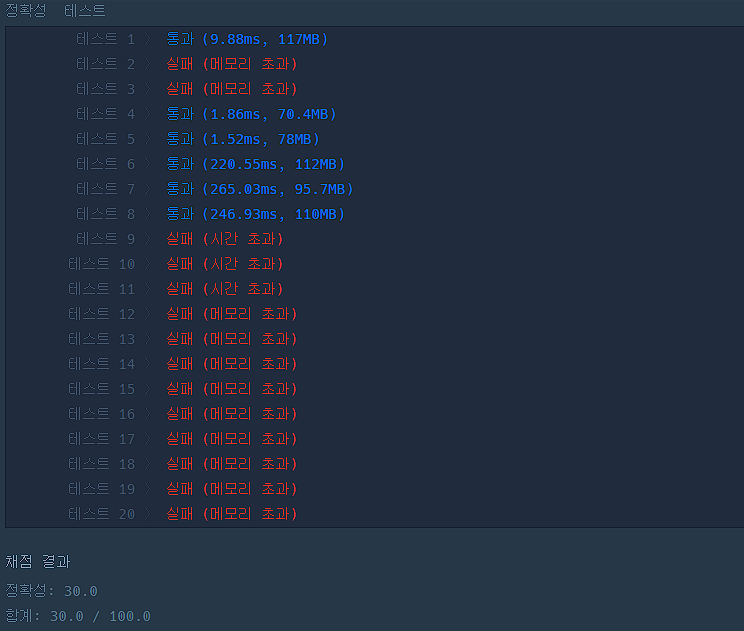744x631 pixels.
Task: Click the 테스트 1 label
Action: [105, 39]
